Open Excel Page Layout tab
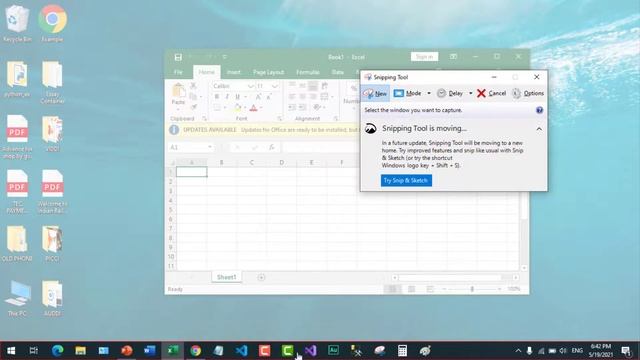The height and width of the screenshot is (360, 640). 268,72
